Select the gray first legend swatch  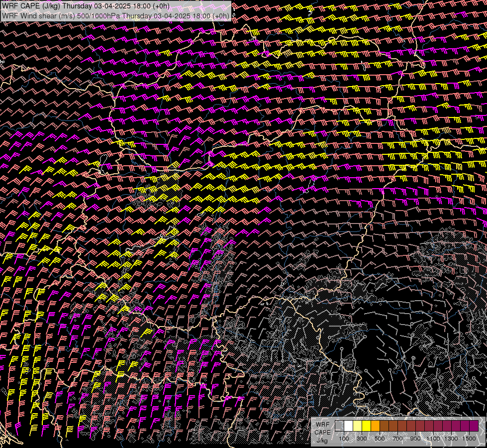pyautogui.click(x=339, y=426)
